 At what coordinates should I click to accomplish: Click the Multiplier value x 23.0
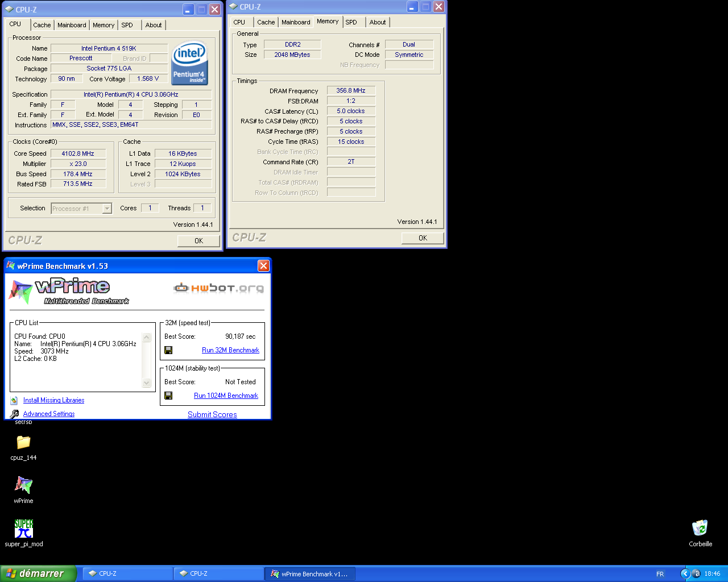[78, 164]
